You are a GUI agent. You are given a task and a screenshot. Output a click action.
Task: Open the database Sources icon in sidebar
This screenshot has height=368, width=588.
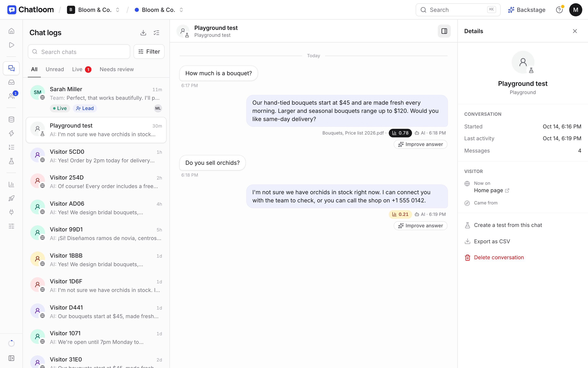click(x=11, y=119)
